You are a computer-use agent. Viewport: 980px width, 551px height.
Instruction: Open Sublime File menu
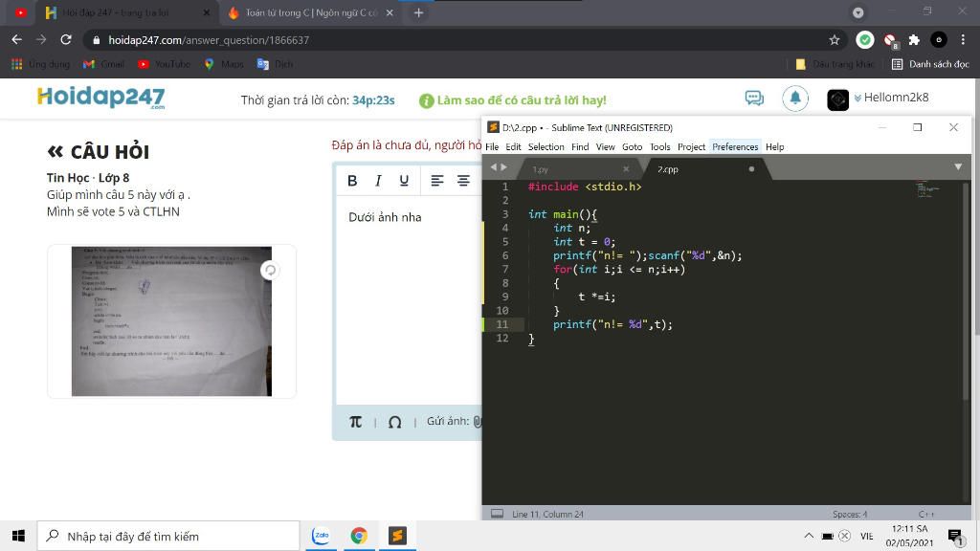point(492,146)
